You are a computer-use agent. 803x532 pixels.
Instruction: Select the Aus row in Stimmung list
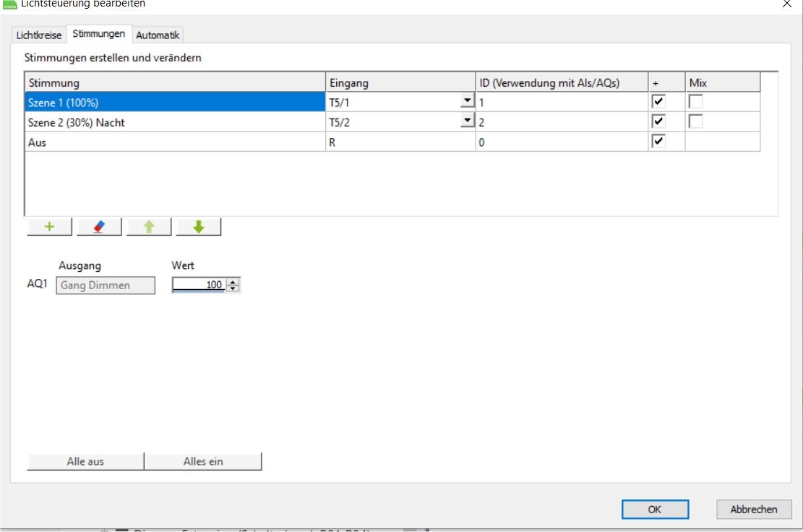coord(175,142)
